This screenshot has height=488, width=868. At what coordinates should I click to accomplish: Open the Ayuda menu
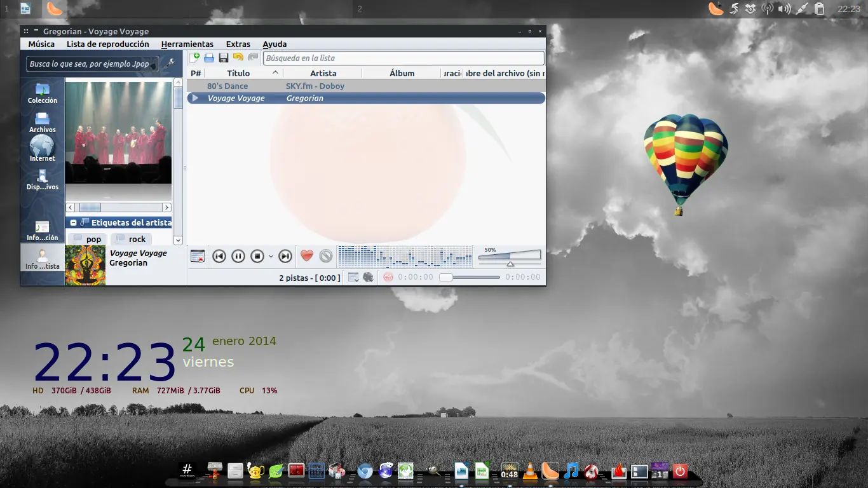click(x=275, y=44)
